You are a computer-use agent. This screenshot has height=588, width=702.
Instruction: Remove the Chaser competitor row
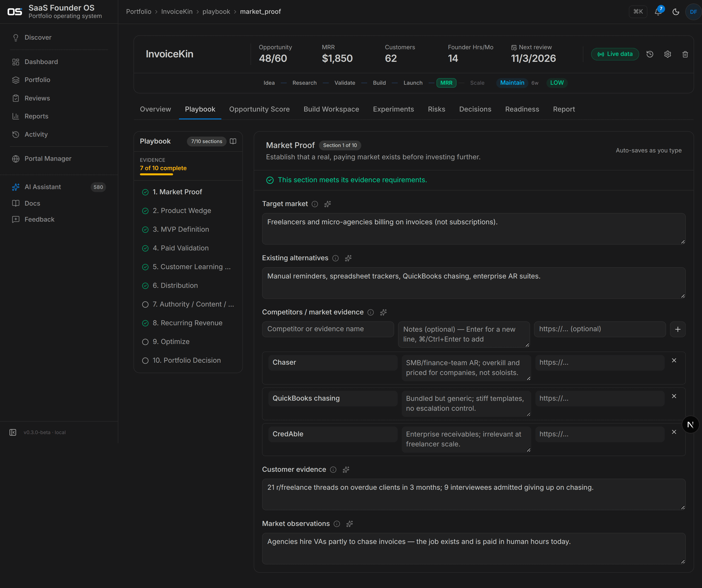click(674, 360)
